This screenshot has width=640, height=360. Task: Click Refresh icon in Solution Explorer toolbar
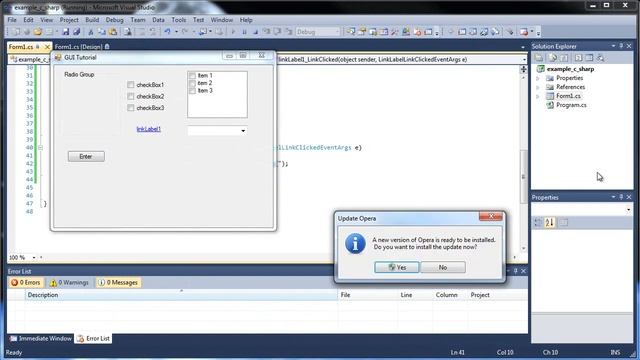(x=564, y=58)
